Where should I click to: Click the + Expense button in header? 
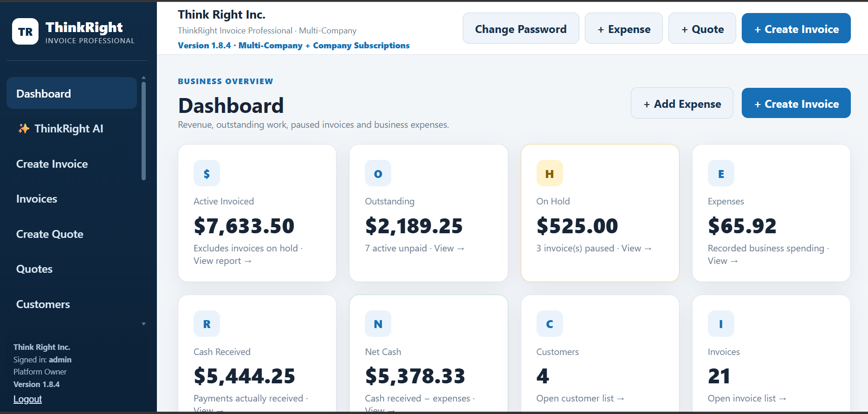point(624,29)
